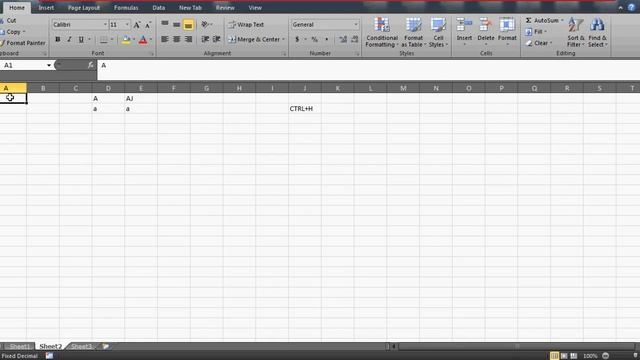Open the View ribbon tab
The height and width of the screenshot is (360, 640).
click(x=255, y=8)
